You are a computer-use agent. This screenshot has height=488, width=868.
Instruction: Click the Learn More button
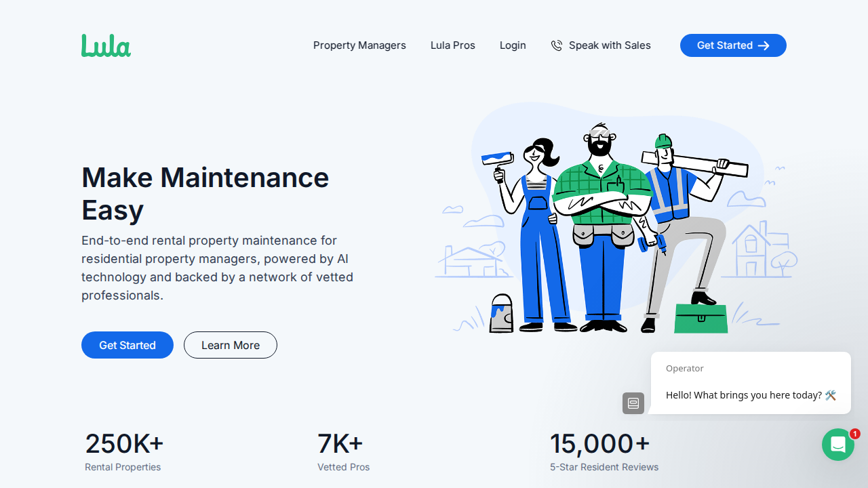pyautogui.click(x=231, y=345)
